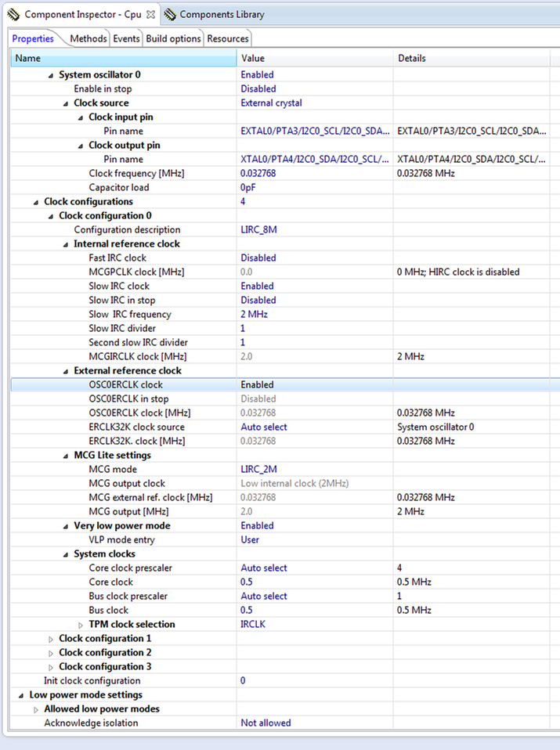The height and width of the screenshot is (750, 560).
Task: Click 'HIRC clock is disabled' details text
Action: click(474, 272)
